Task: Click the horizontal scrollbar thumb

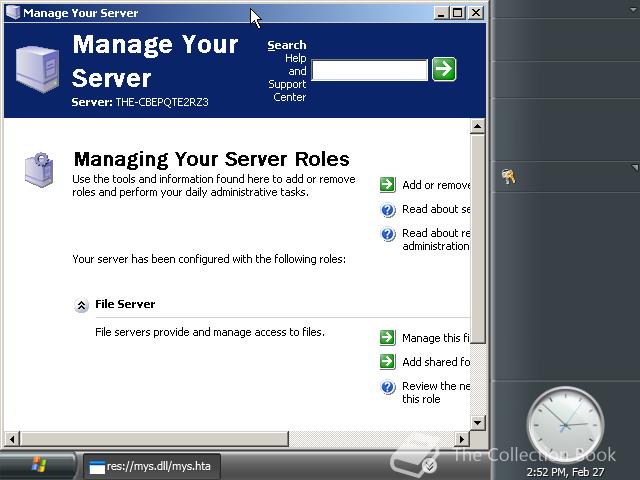Action: coord(154,439)
